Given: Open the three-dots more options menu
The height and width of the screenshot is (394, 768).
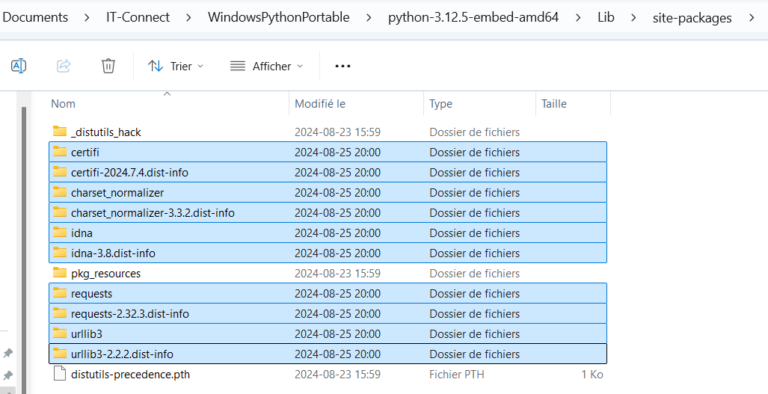Looking at the screenshot, I should (x=342, y=66).
